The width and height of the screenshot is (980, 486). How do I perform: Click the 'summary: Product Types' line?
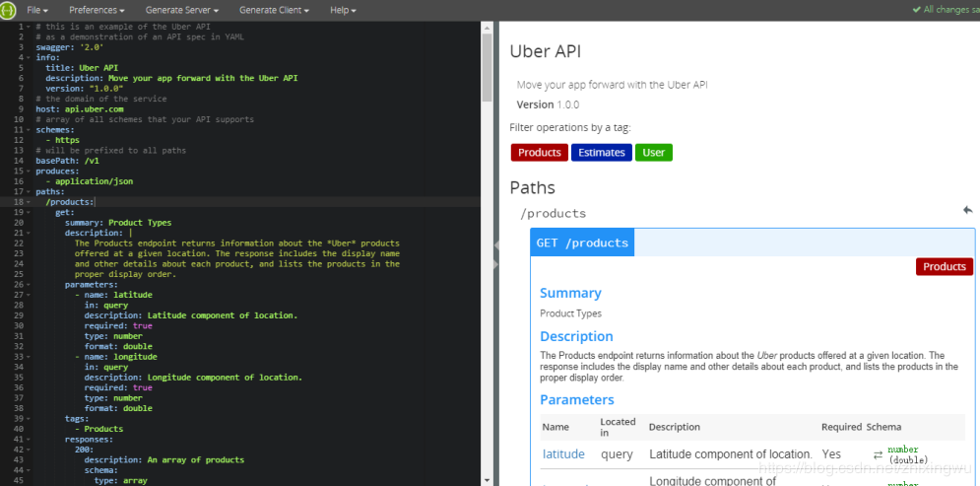pos(118,223)
